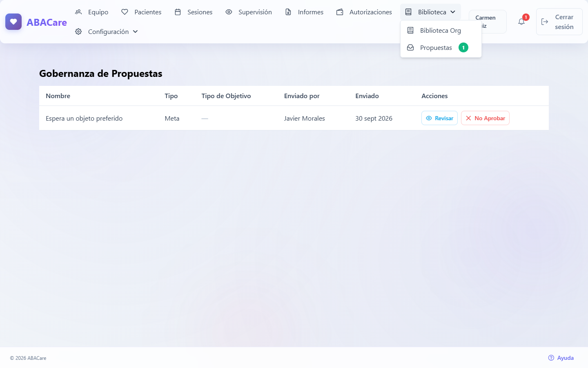Click the Enviado date column header
588x368 pixels.
coord(367,96)
